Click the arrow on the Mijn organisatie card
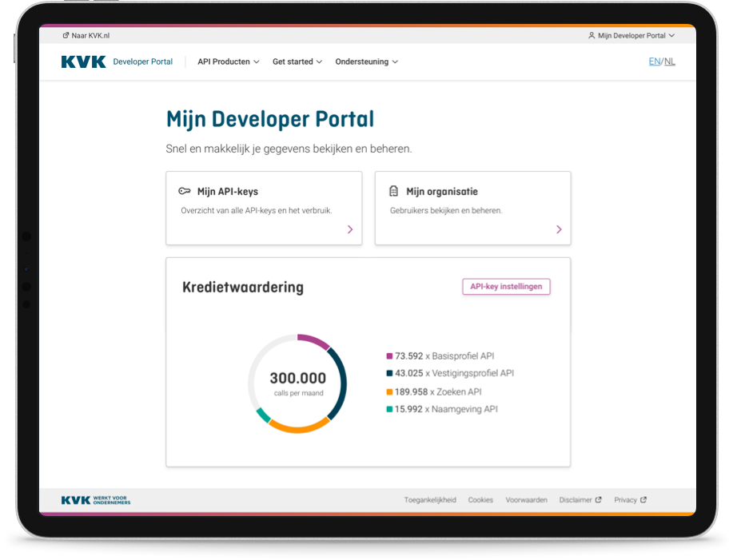This screenshot has height=560, width=733. point(559,229)
